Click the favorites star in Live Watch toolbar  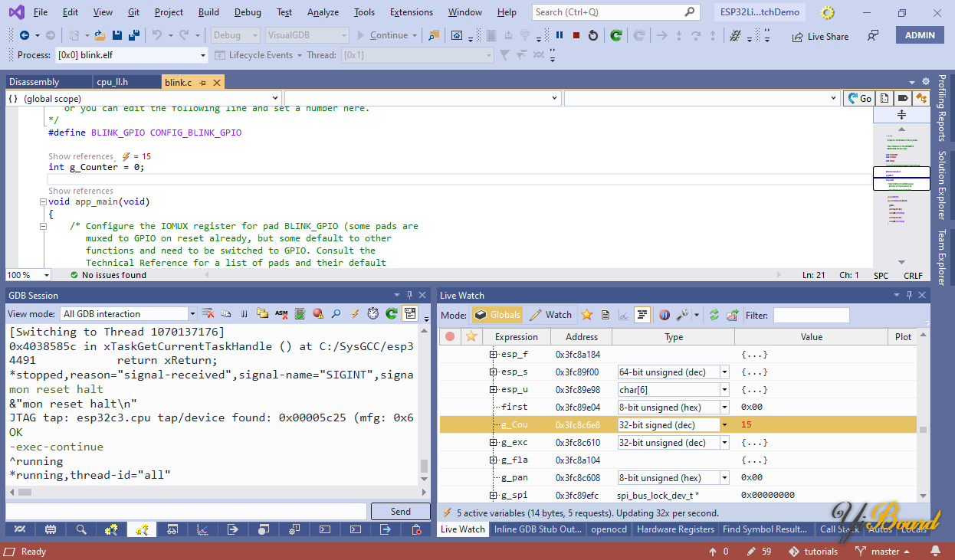click(586, 315)
